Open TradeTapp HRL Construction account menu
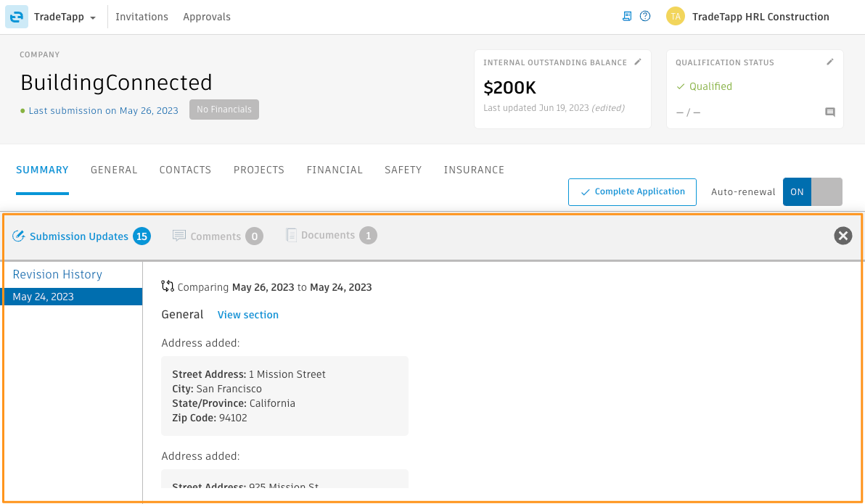This screenshot has height=504, width=865. click(761, 17)
